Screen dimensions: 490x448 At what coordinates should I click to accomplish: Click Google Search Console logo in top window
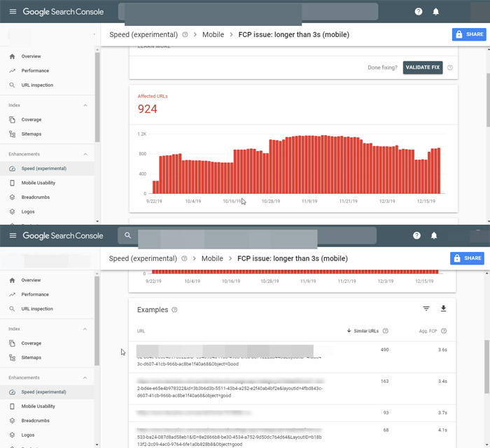click(x=63, y=12)
